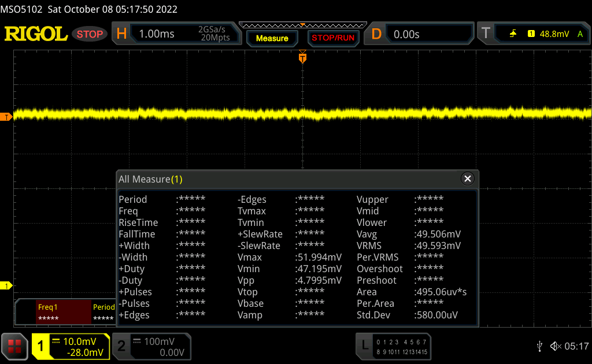The height and width of the screenshot is (364, 592).
Task: Toggle the speaker beeper icon
Action: pyautogui.click(x=555, y=346)
